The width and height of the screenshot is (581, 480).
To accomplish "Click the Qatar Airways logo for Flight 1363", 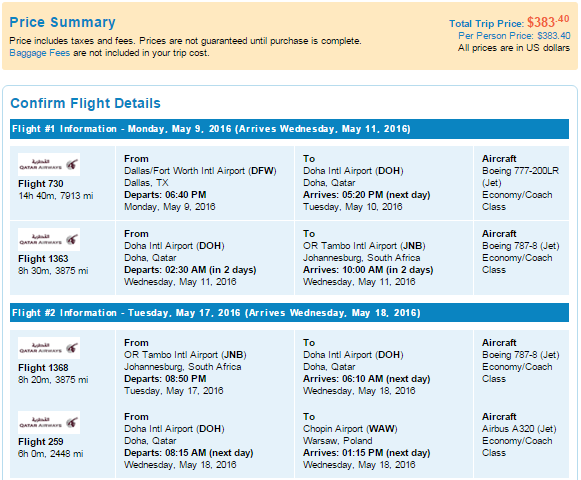I will point(49,239).
